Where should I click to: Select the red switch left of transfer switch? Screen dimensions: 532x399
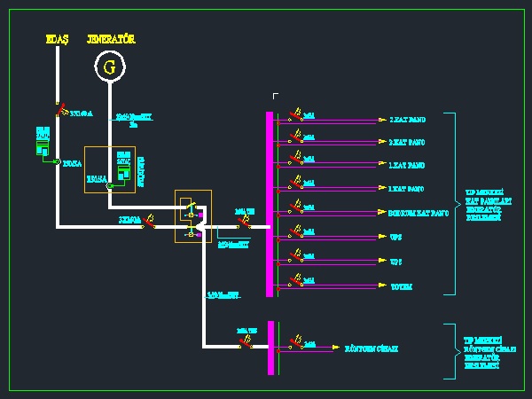click(150, 223)
